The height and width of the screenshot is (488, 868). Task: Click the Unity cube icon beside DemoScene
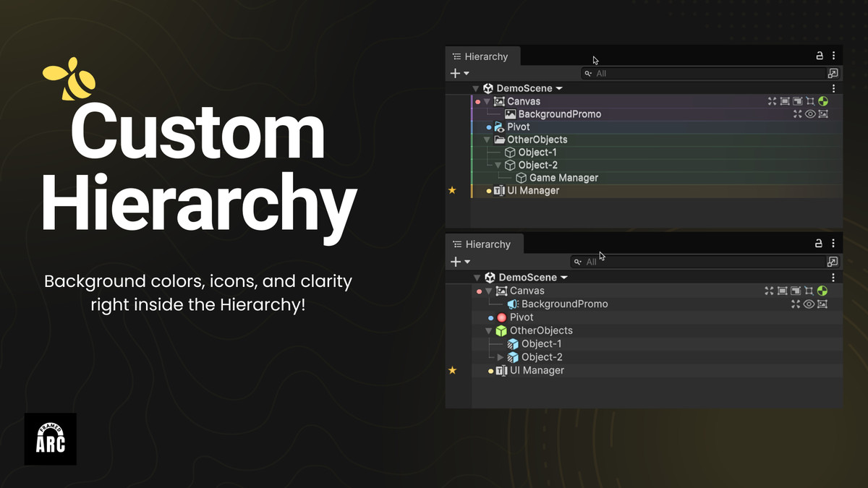489,87
